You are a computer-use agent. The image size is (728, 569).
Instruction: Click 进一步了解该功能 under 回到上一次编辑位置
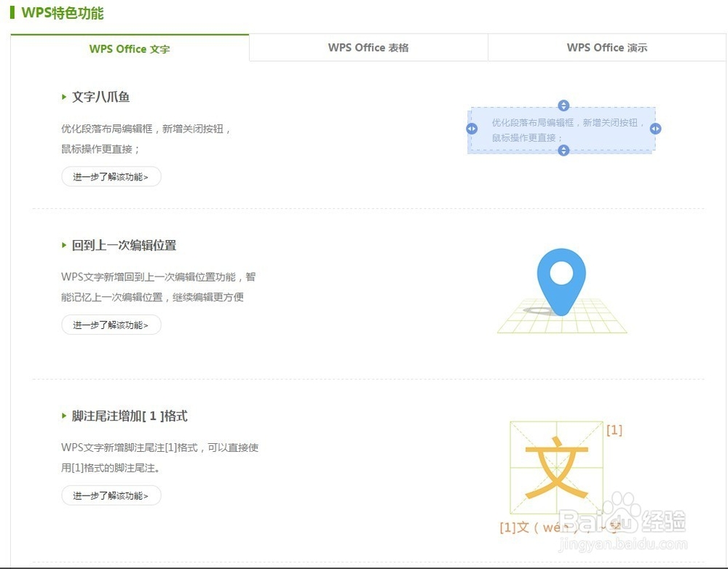pyautogui.click(x=111, y=325)
